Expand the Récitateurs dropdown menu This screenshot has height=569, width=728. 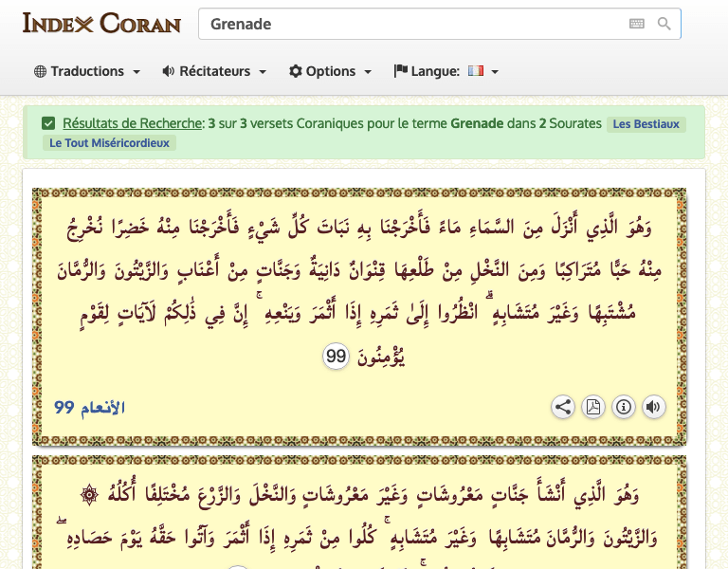pyautogui.click(x=214, y=71)
